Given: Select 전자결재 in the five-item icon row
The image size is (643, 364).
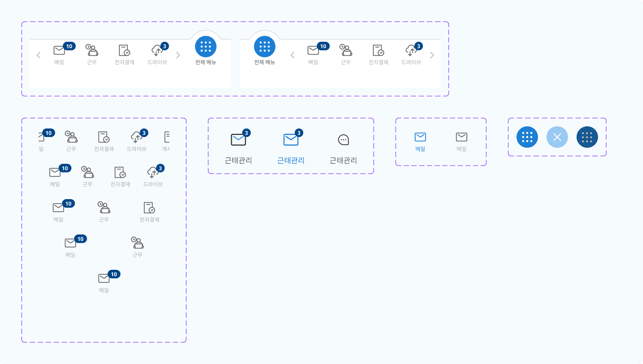Looking at the screenshot, I should coord(104,141).
